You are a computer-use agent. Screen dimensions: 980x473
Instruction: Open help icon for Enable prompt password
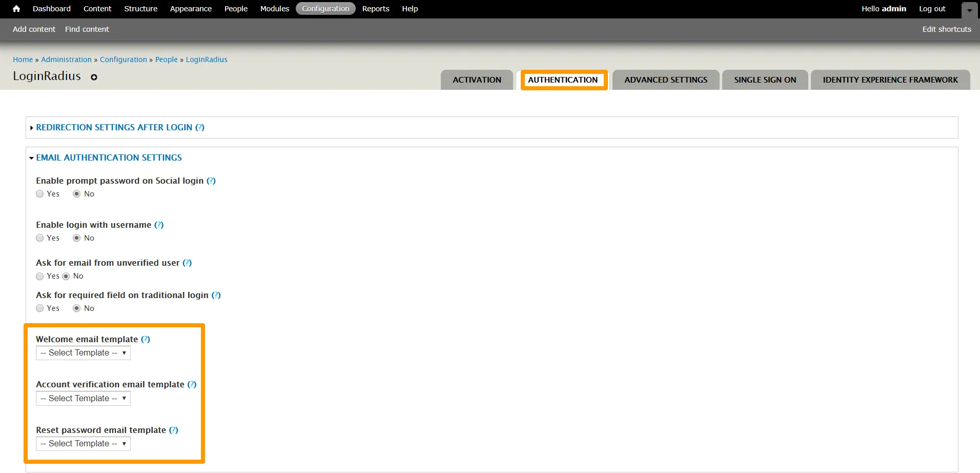click(x=211, y=181)
